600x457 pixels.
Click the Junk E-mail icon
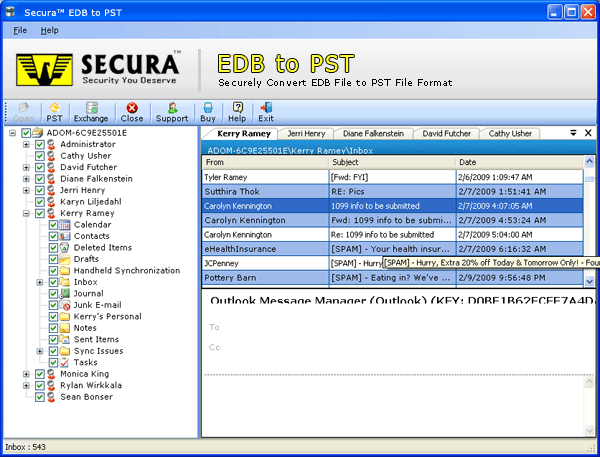[65, 305]
